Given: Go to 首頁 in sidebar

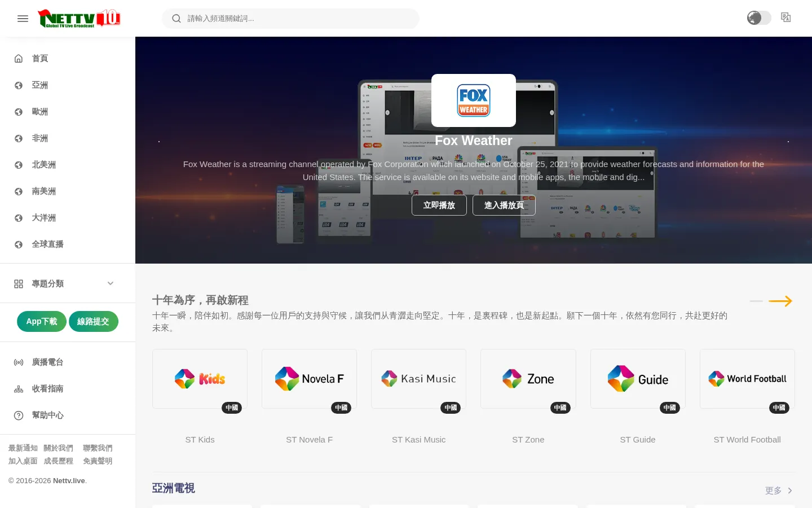Looking at the screenshot, I should point(40,59).
